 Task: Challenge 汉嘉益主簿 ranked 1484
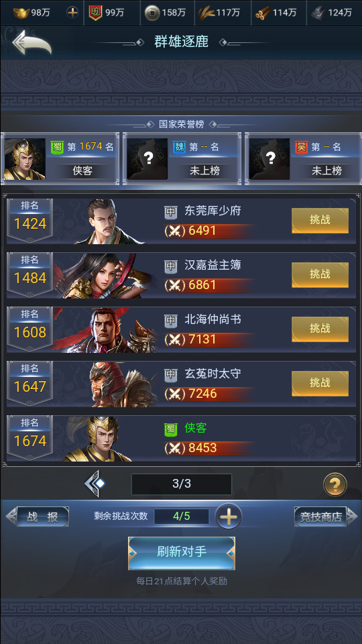[x=320, y=275]
